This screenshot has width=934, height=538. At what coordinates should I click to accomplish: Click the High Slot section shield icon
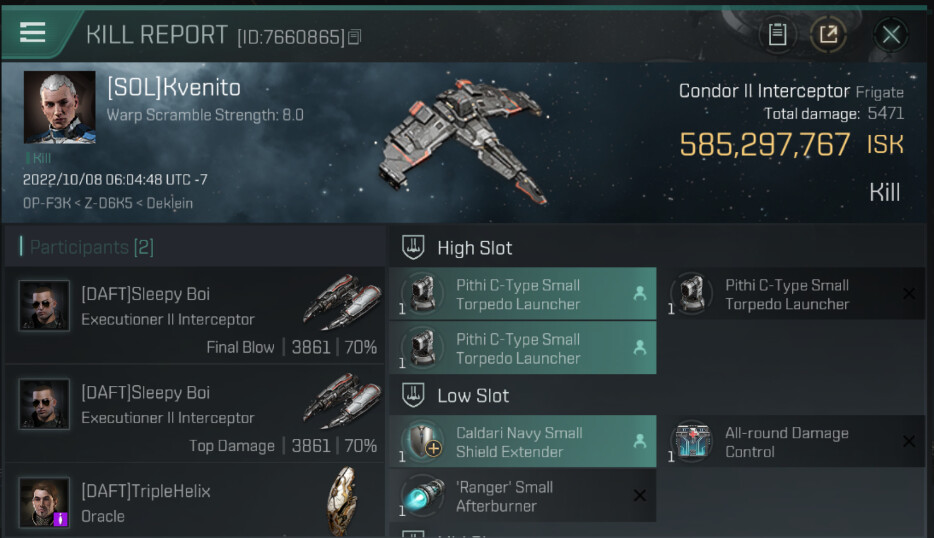413,247
